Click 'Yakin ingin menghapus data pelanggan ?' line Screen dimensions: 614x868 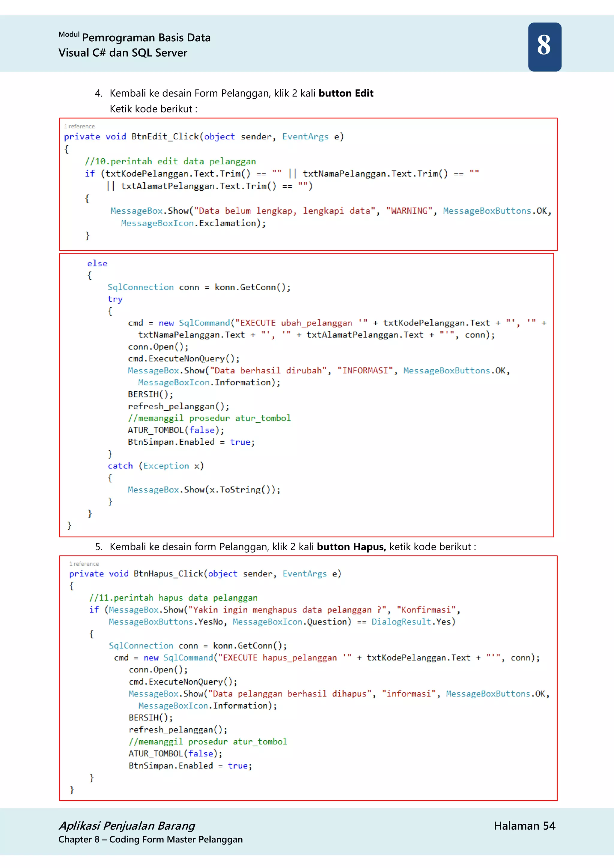275,610
